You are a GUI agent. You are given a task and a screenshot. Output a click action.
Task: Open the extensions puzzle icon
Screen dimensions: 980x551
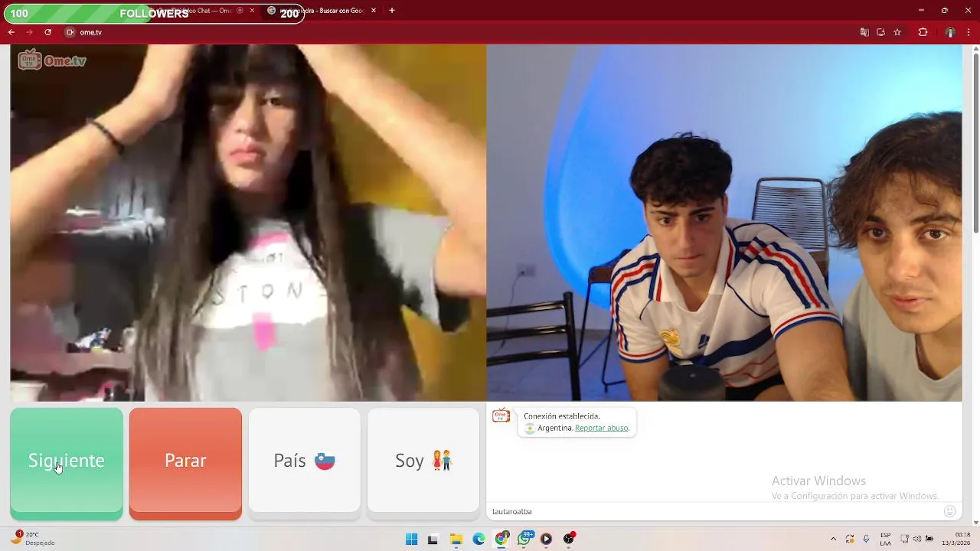click(x=923, y=32)
